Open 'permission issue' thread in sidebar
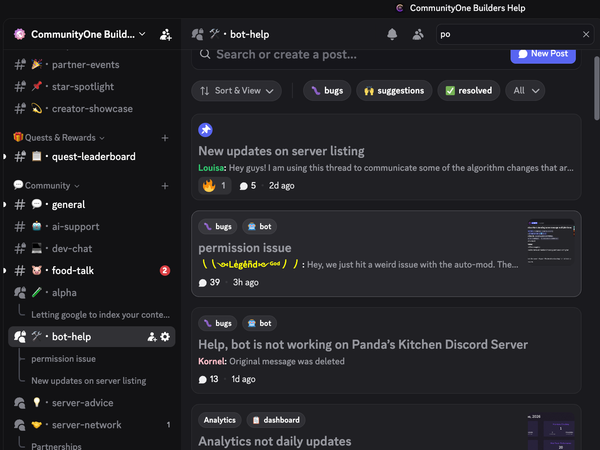The width and height of the screenshot is (600, 450). [64, 359]
